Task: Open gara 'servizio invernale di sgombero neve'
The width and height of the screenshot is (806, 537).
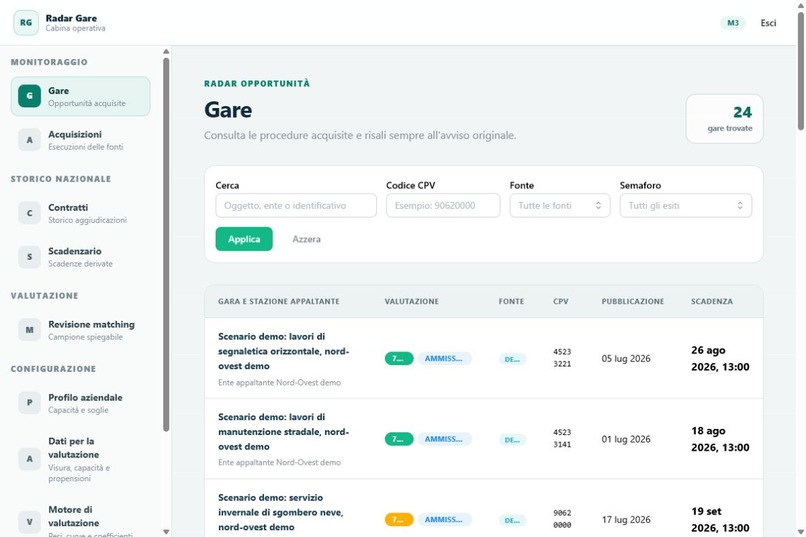Action: pyautogui.click(x=281, y=512)
